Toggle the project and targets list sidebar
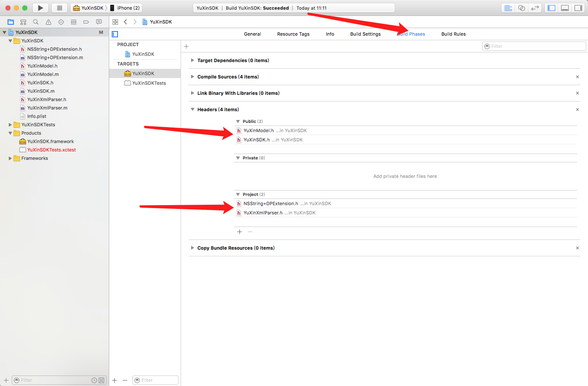 [x=115, y=34]
